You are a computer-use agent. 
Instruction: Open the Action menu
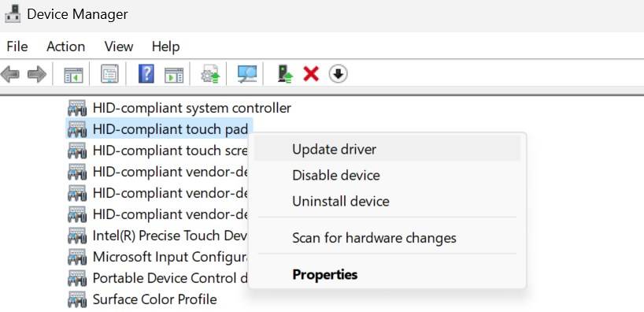65,46
